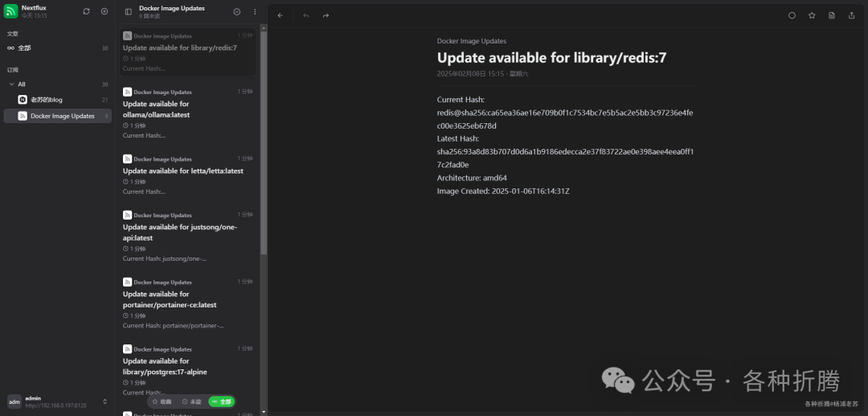868x416 pixels.
Task: Open original page document icon
Action: (832, 15)
